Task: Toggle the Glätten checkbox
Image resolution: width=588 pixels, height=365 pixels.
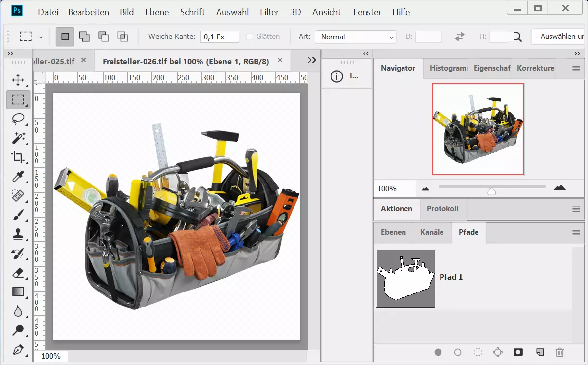Action: 250,36
